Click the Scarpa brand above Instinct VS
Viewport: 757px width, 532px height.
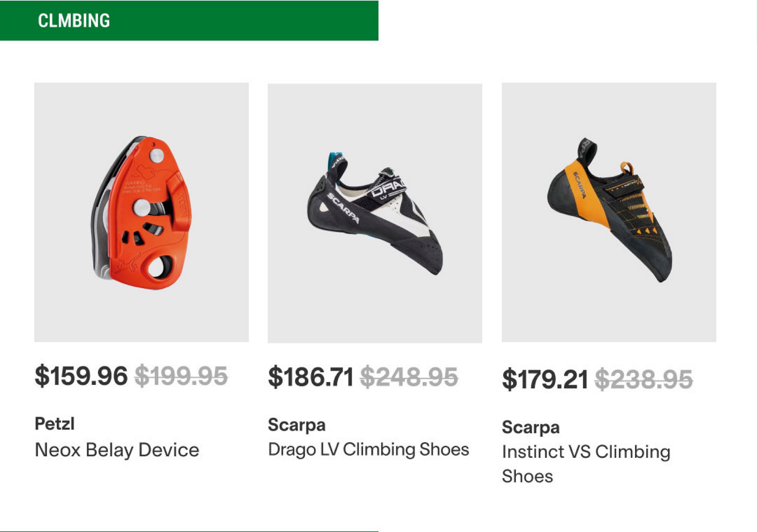point(530,428)
